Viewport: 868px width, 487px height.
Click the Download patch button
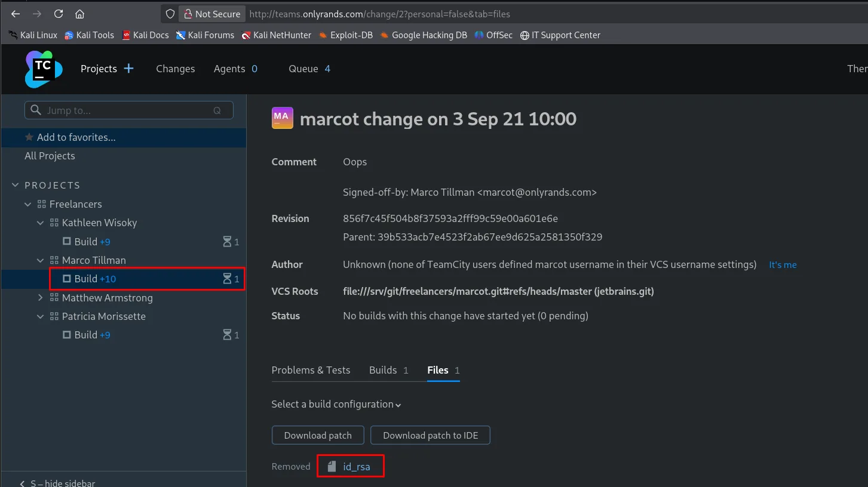tap(318, 435)
